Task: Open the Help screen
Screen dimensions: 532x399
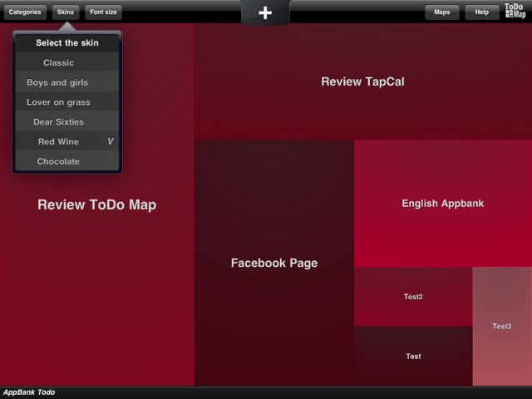Action: (482, 12)
